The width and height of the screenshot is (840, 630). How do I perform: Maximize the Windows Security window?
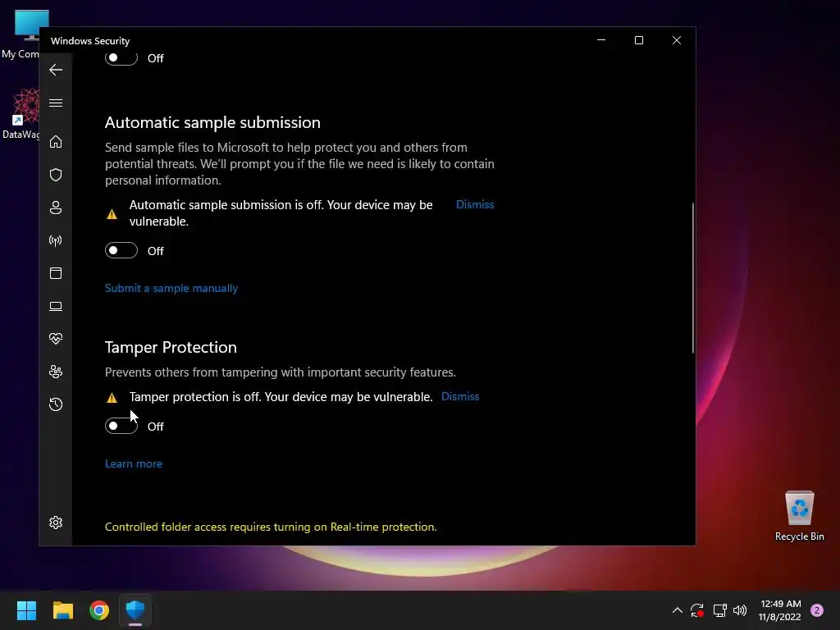click(x=638, y=40)
